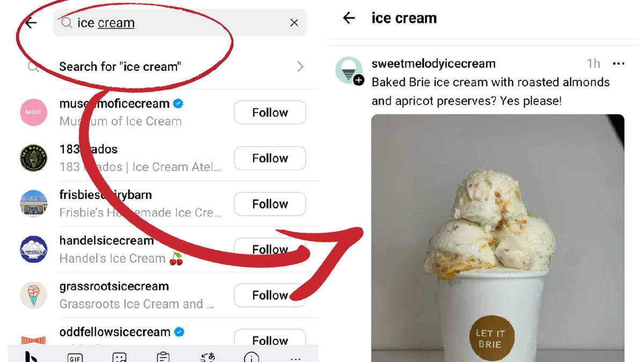
Task: Follow 183 Grados Ice Cream Atelier account
Action: [270, 158]
